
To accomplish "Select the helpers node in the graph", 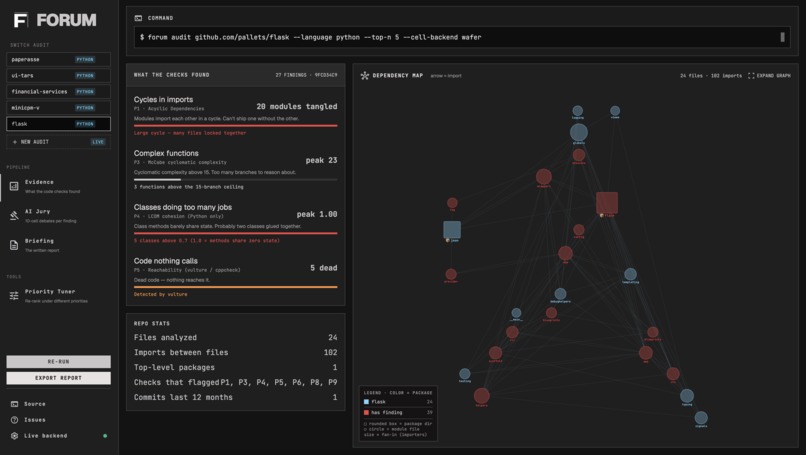I will (x=482, y=396).
